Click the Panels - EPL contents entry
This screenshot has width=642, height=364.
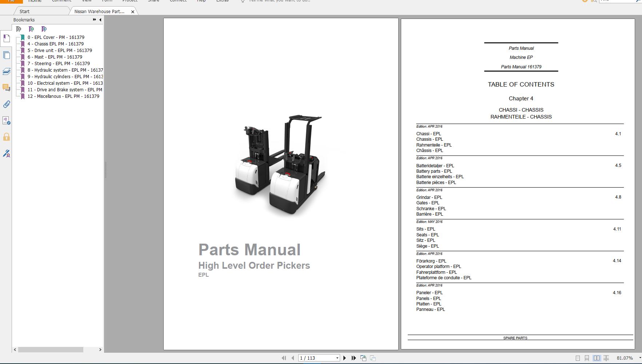(x=428, y=299)
